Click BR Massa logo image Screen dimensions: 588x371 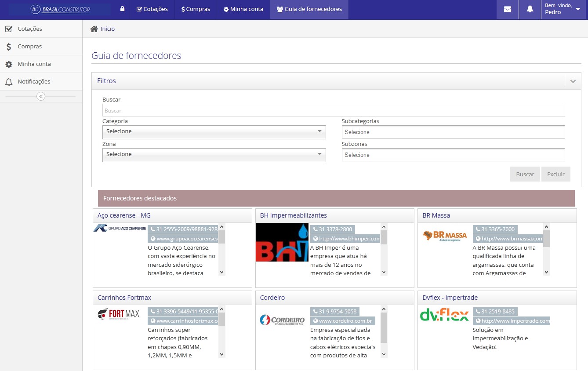[x=445, y=236]
